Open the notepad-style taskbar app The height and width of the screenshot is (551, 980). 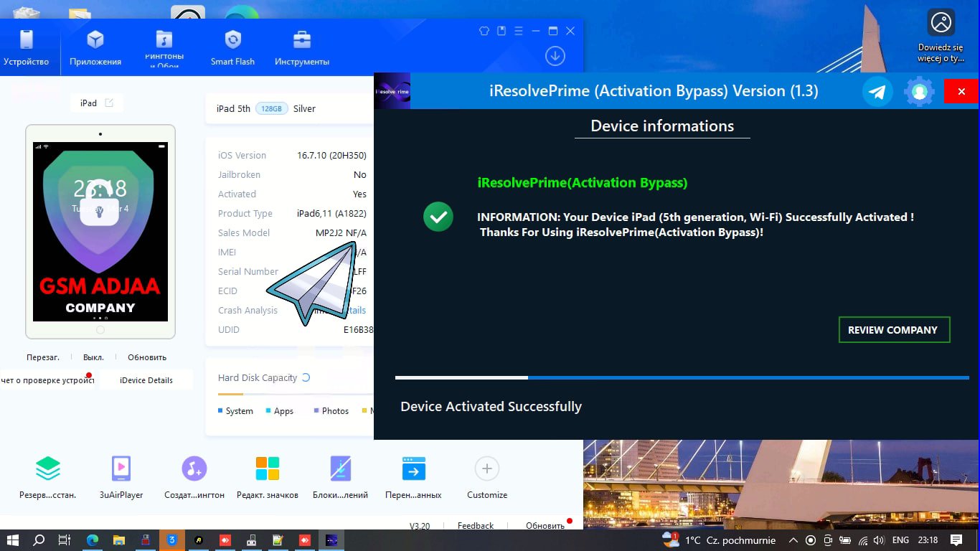click(x=278, y=540)
